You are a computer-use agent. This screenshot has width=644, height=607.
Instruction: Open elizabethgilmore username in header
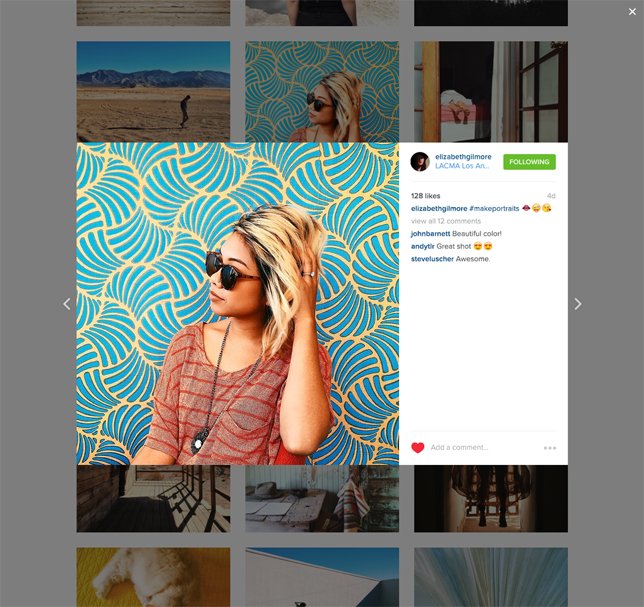pos(463,156)
